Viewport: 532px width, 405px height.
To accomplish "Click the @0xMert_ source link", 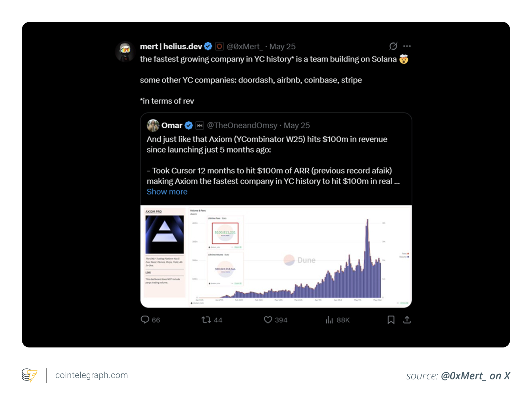I will pos(475,376).
